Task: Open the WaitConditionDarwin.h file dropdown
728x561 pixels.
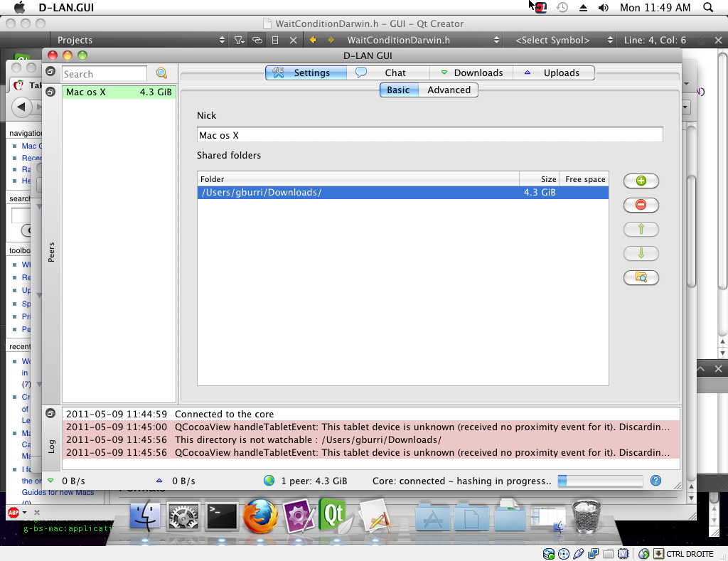Action: tap(423, 40)
